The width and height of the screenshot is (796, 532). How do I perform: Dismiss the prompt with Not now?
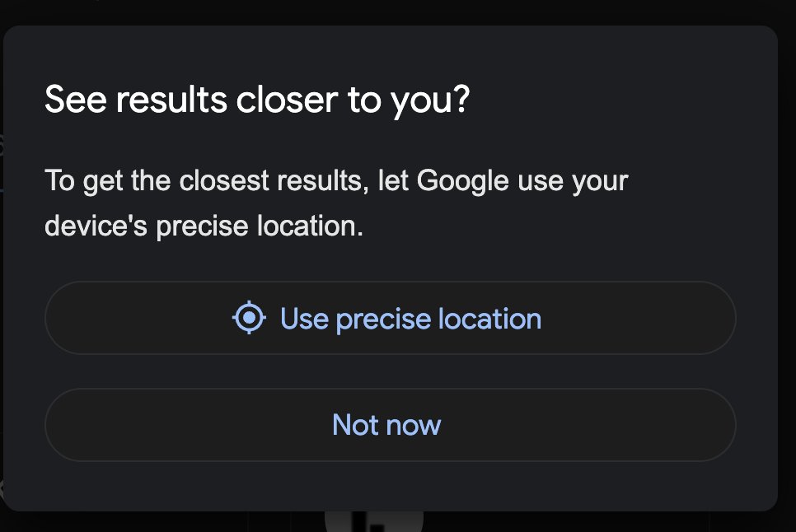[x=391, y=425]
